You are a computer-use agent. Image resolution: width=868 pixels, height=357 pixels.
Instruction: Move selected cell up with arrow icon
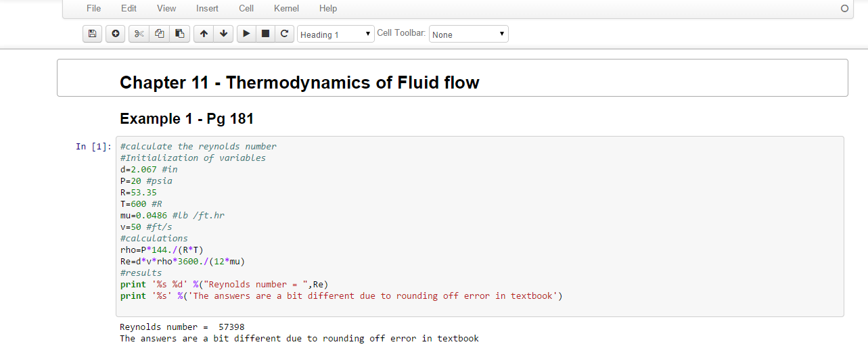tap(204, 34)
